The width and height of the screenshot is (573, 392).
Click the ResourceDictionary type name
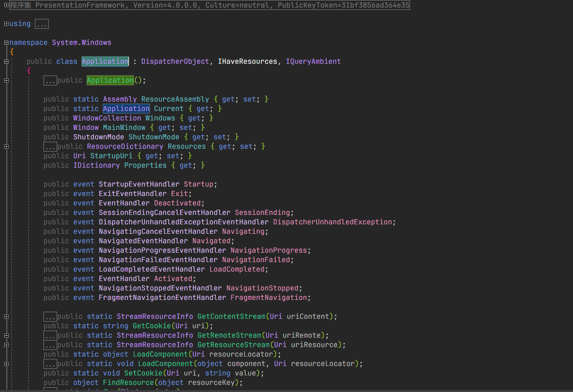125,146
